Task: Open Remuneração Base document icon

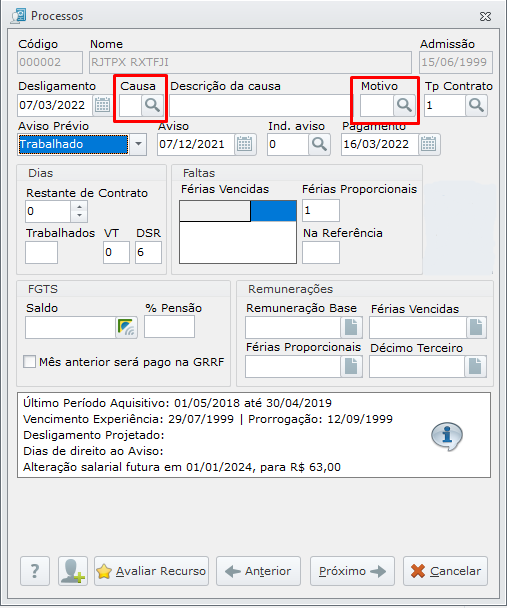Action: (352, 327)
